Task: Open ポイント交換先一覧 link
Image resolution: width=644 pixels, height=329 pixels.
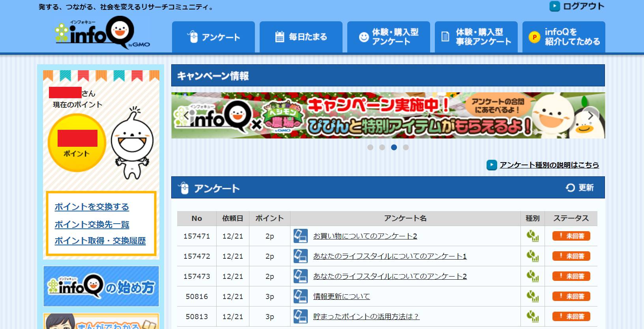Action: point(92,224)
